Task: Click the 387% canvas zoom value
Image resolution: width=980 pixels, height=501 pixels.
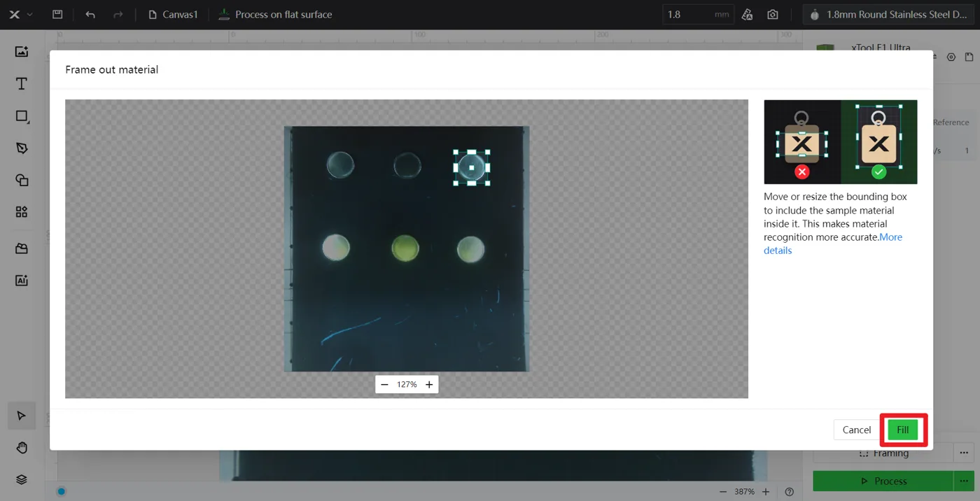Action: coord(744,492)
